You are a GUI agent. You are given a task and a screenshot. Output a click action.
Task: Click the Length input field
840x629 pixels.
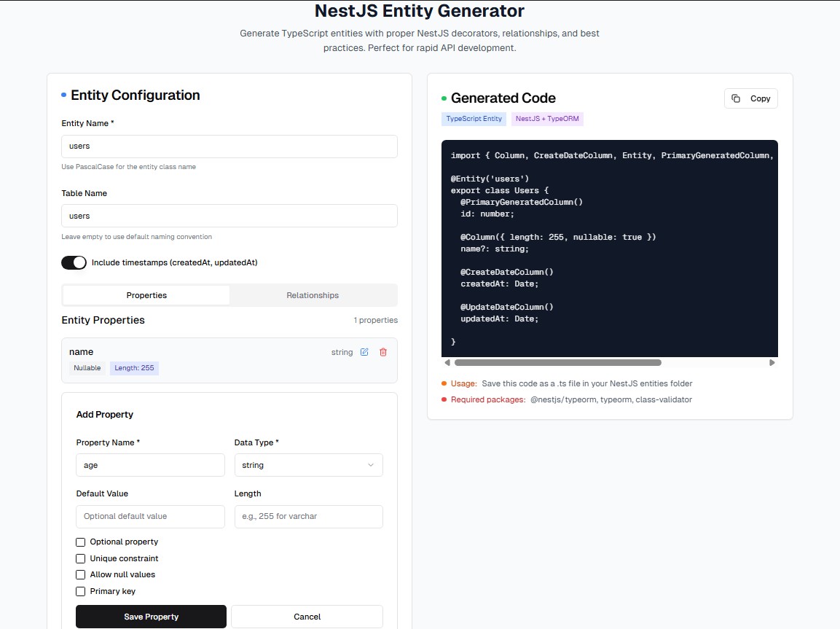(x=309, y=517)
